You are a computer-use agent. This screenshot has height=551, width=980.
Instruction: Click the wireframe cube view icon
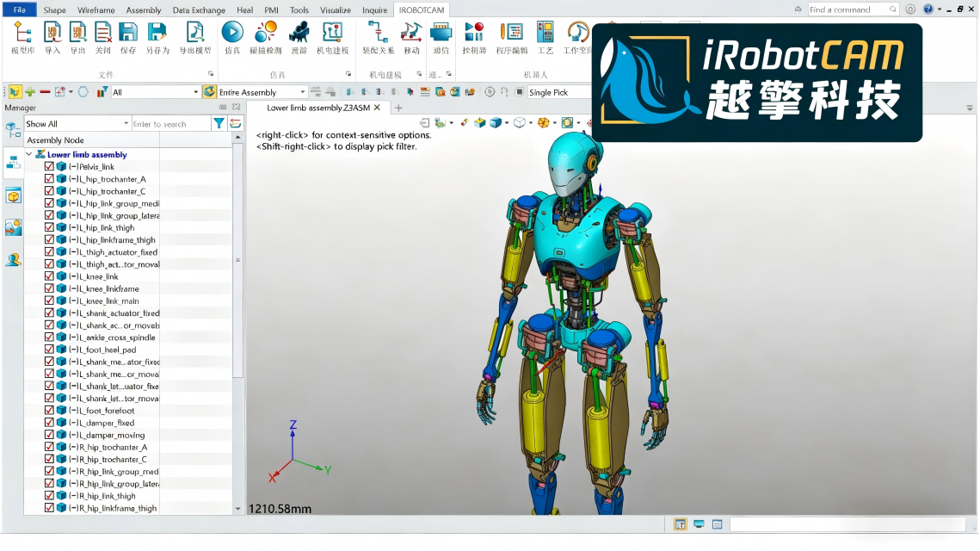click(520, 122)
